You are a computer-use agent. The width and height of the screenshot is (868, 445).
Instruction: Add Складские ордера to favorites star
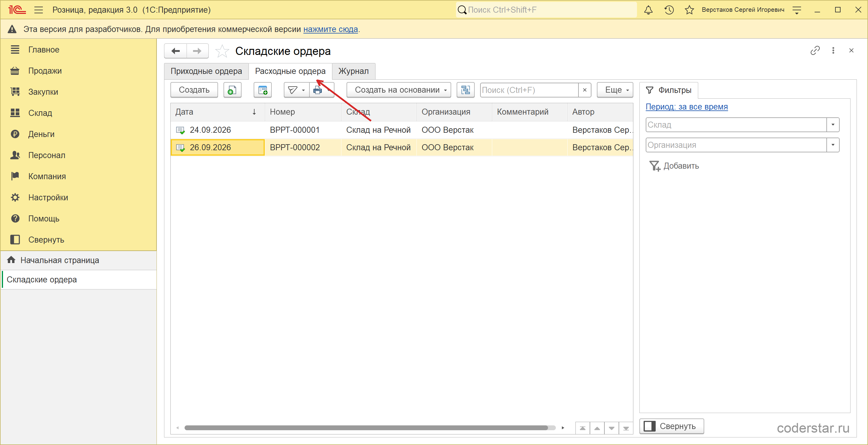(x=222, y=51)
